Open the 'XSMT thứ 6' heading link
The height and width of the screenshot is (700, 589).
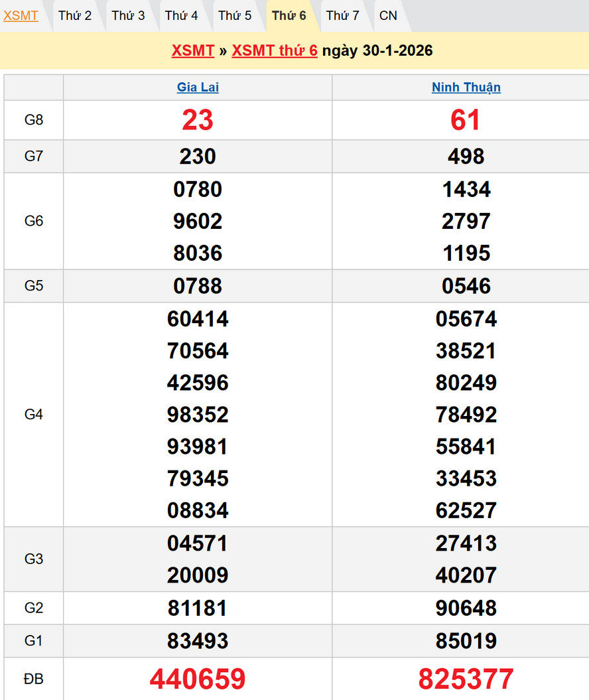(x=275, y=51)
